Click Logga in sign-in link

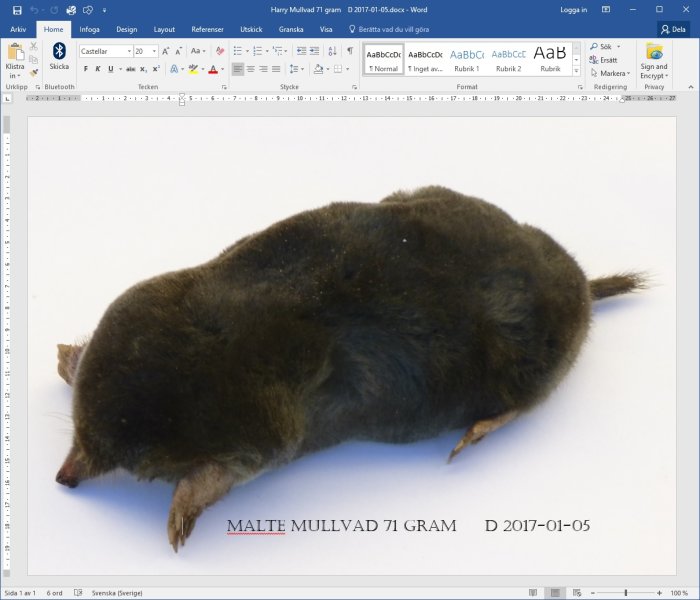pos(573,10)
